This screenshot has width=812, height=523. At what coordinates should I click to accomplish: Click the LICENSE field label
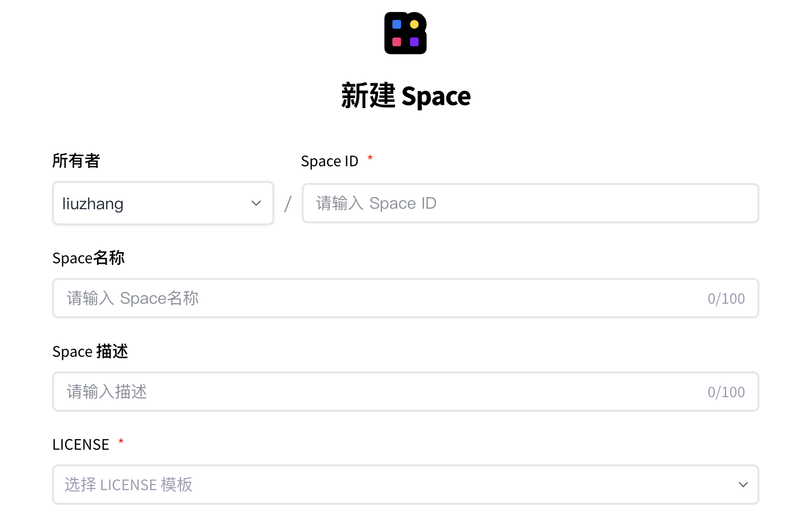coord(81,445)
